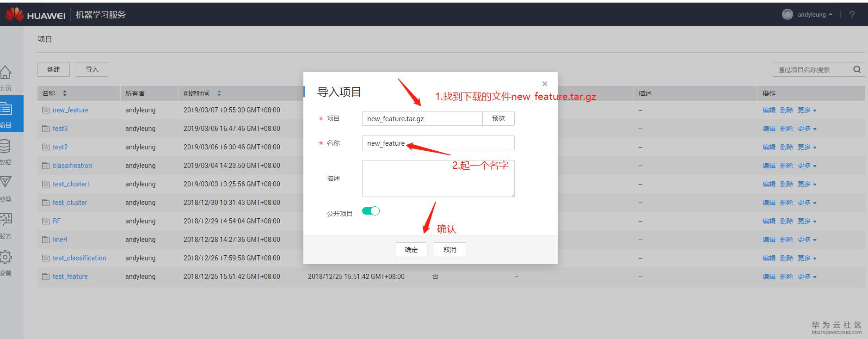Click 编辑 edit for test3 row
Screen dimensions: 868x339
[769, 129]
